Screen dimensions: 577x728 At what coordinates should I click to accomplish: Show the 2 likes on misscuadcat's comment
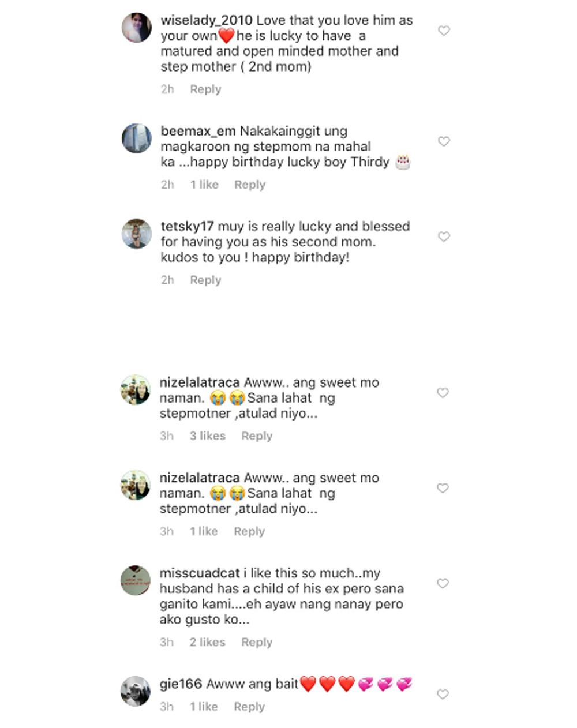[207, 642]
